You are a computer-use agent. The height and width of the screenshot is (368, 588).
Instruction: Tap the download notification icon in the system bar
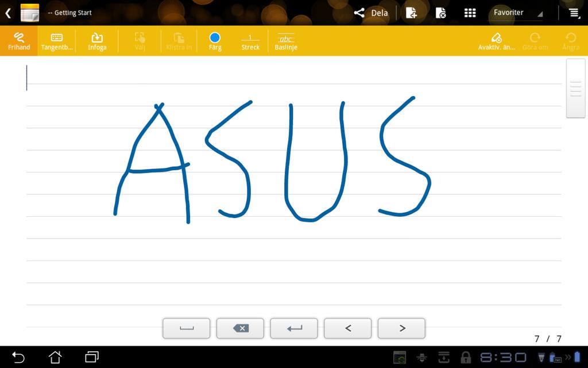[x=444, y=357]
